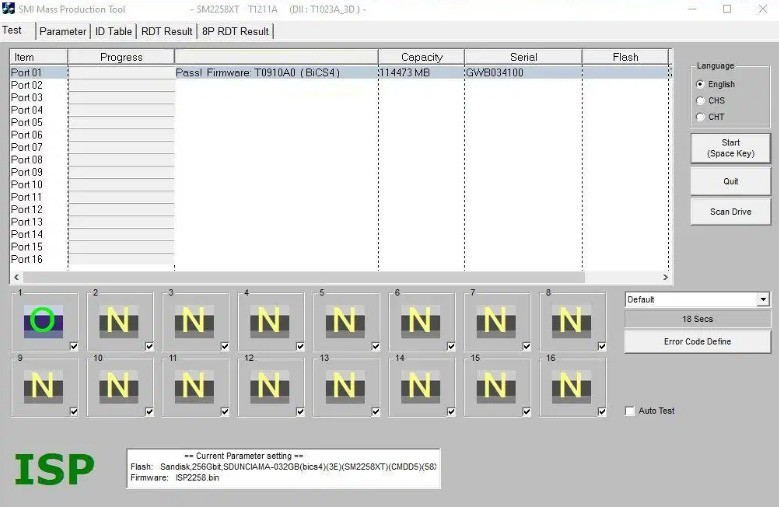Click port 16 N status icon
Image resolution: width=779 pixels, height=507 pixels.
coord(571,387)
